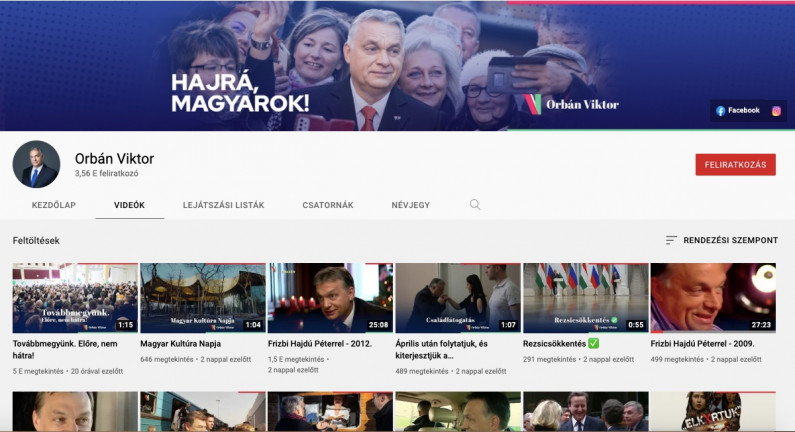Screen dimensions: 795x432
Task: Play the Továbbmegyünk video thumbnail
Action: pos(74,298)
